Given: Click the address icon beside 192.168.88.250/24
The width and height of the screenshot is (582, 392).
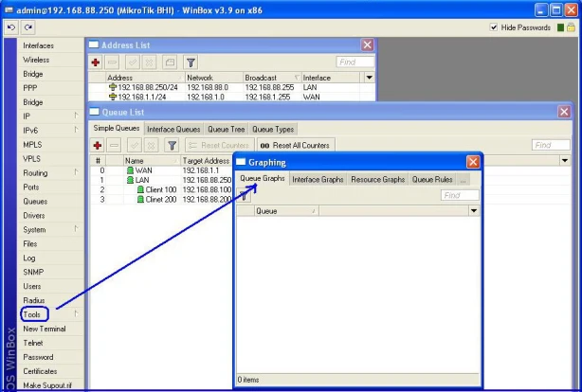Looking at the screenshot, I should [113, 87].
